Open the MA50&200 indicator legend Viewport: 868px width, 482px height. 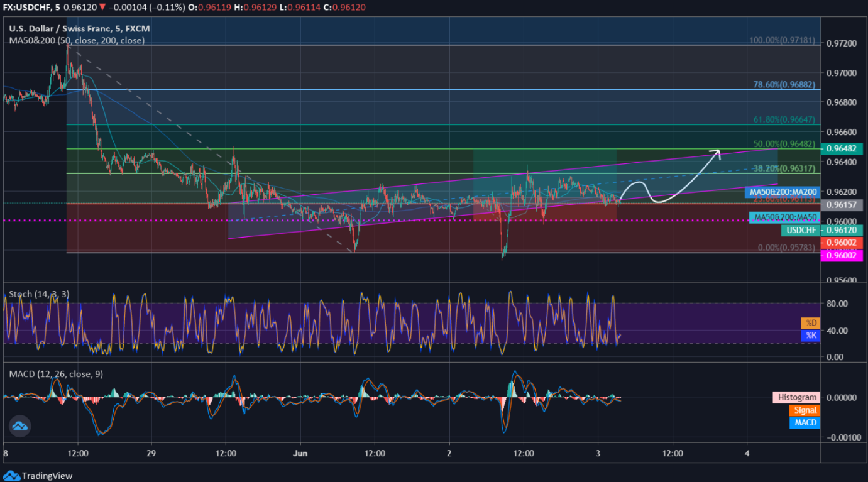coord(77,40)
